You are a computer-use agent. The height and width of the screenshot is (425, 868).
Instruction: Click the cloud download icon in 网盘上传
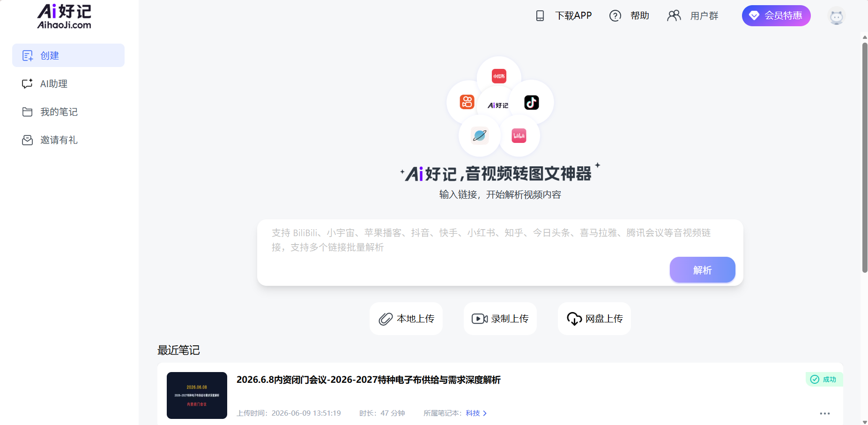574,319
